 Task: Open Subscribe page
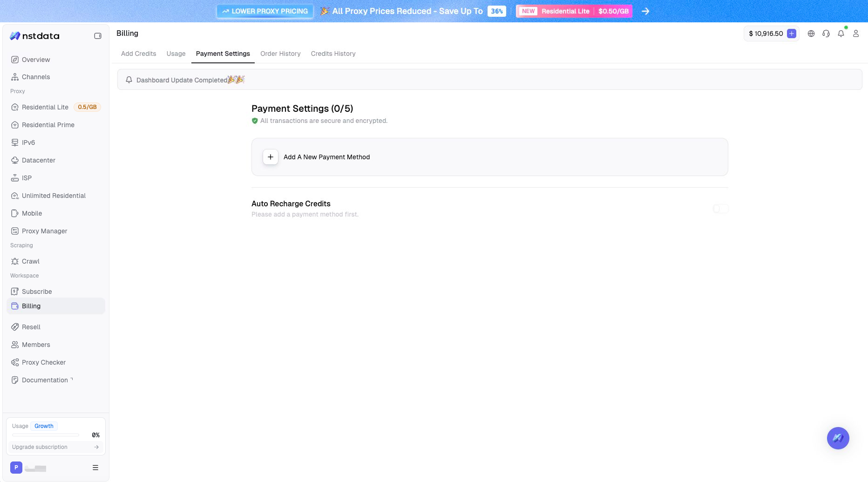[x=56, y=292]
